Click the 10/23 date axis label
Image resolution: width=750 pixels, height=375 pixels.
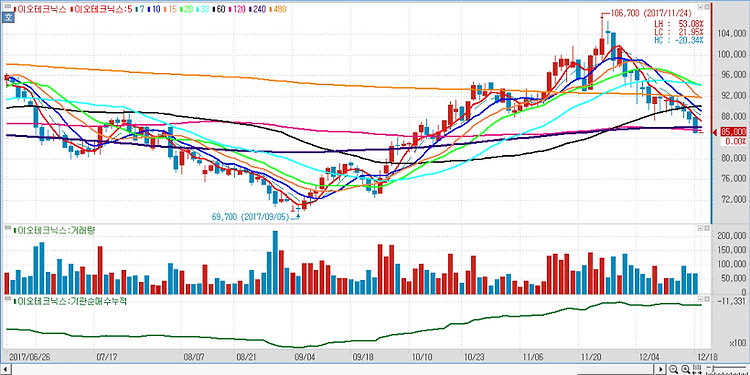coord(474,356)
